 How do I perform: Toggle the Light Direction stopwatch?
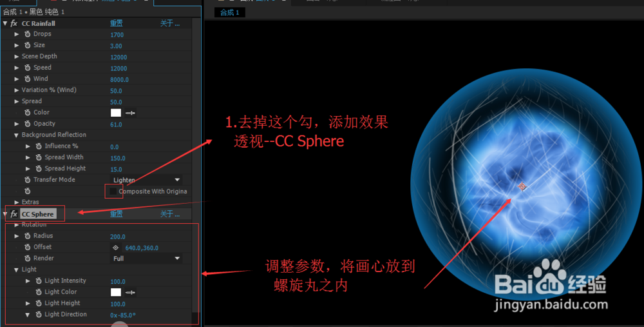point(39,314)
